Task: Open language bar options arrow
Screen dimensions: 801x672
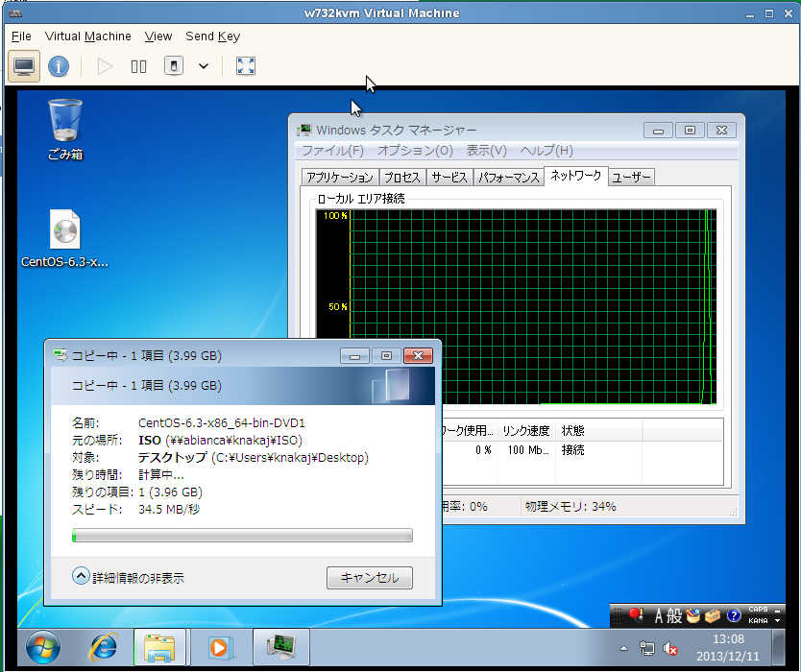Action: click(778, 621)
